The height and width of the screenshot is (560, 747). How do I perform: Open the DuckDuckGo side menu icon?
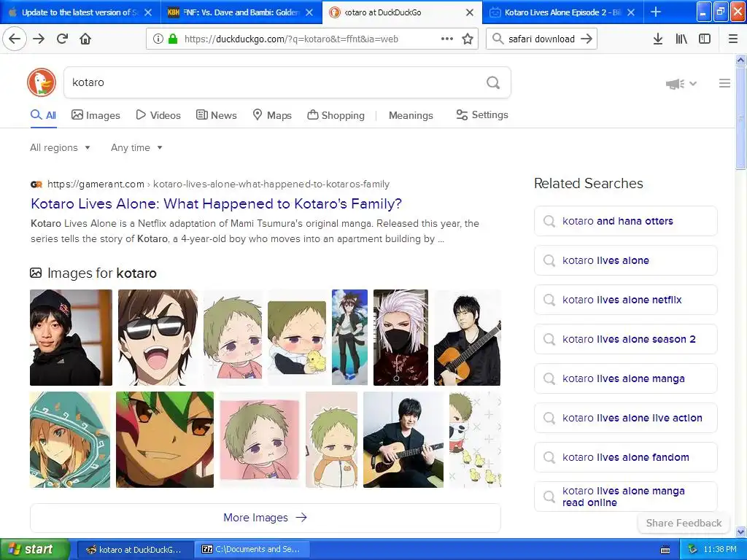[724, 83]
